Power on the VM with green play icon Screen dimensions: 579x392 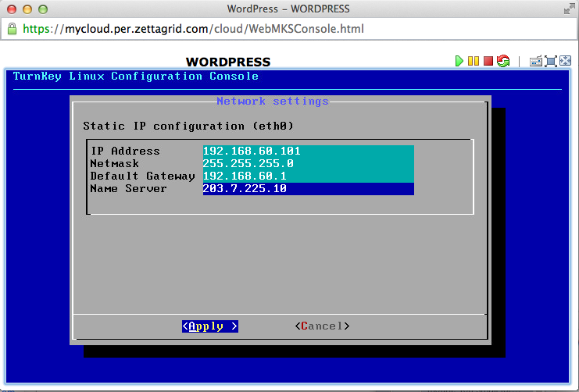(459, 61)
